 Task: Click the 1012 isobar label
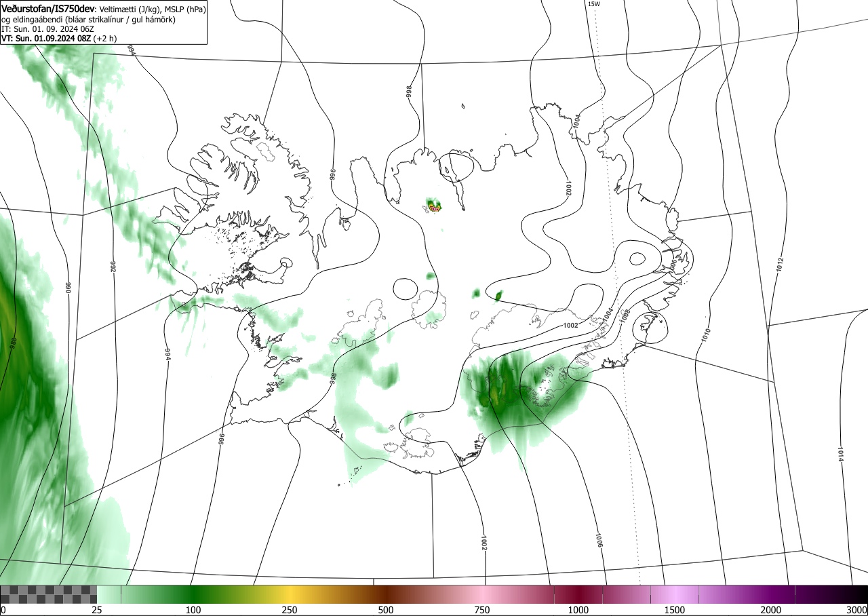[x=781, y=265]
